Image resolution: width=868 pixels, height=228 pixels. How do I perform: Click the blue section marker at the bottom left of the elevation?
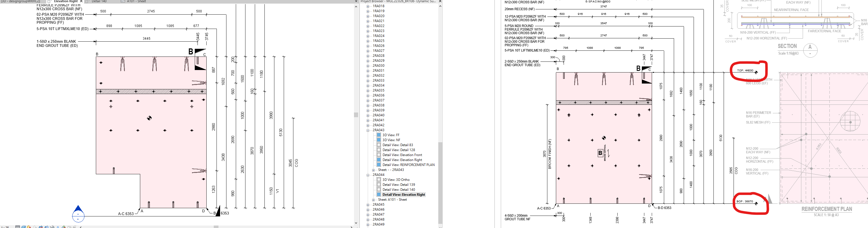(78, 213)
